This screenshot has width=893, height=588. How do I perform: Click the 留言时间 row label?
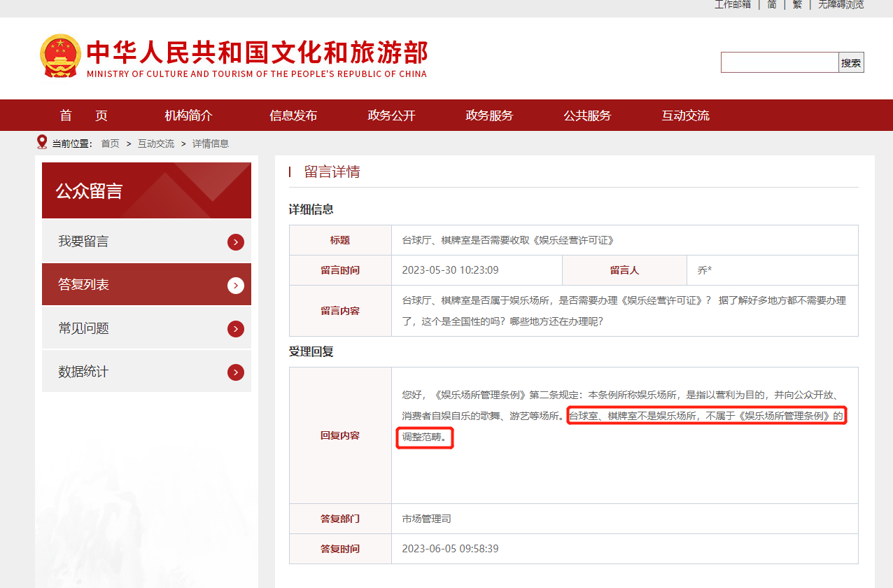pyautogui.click(x=340, y=270)
